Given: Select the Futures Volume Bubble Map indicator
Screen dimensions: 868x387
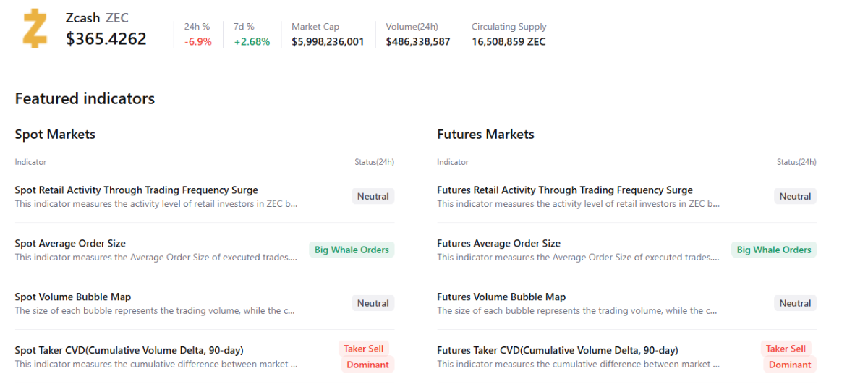Looking at the screenshot, I should coord(501,297).
